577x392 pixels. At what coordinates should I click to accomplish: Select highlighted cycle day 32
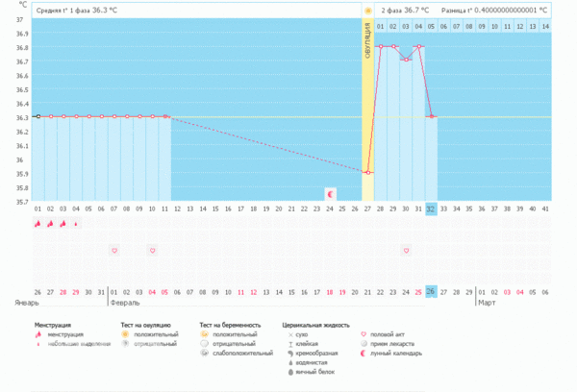(x=431, y=208)
